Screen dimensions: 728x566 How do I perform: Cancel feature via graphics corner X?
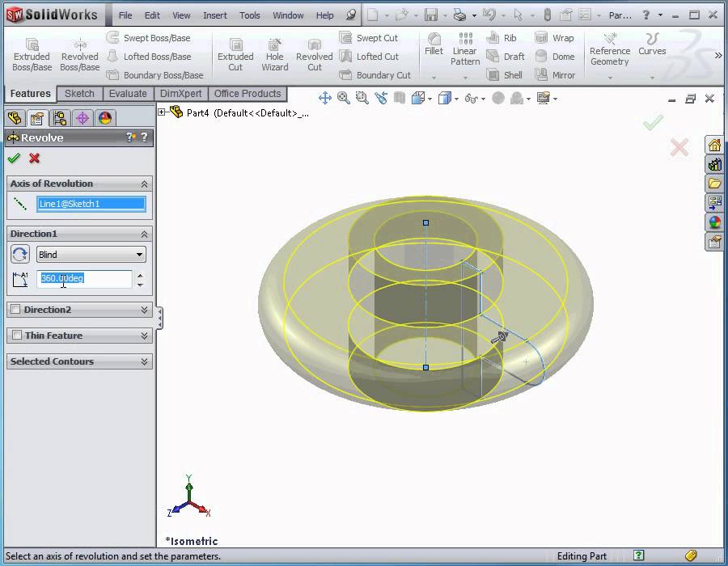pyautogui.click(x=679, y=148)
